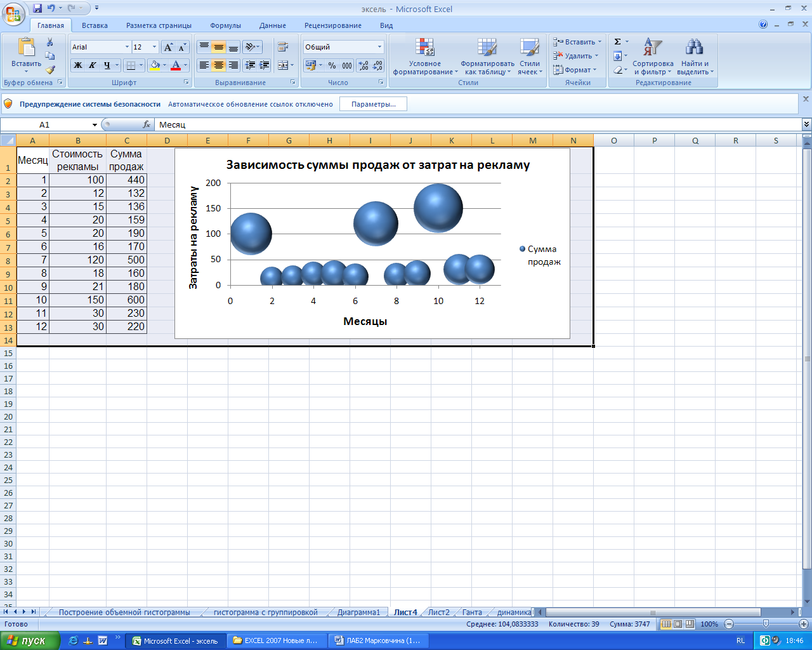Increase font size with large A button
The image size is (812, 650).
click(168, 47)
